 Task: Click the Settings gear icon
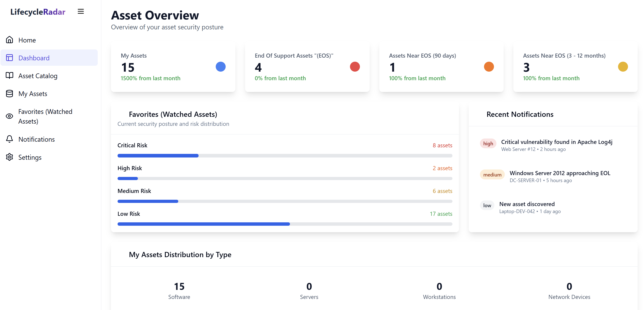[9, 157]
